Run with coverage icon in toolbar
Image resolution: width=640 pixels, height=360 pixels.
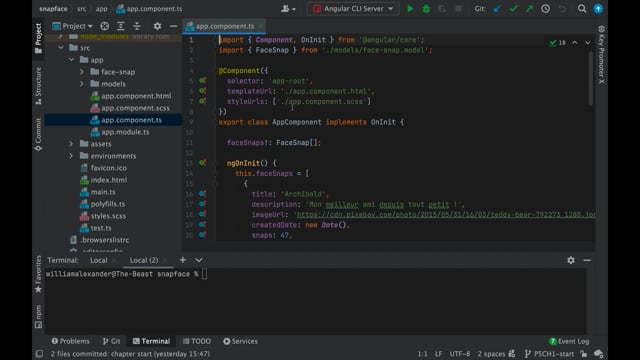pos(442,9)
